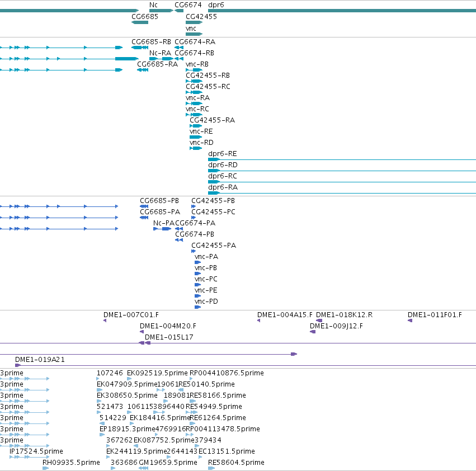Viewport: 476px width, 471px height.
Task: Click the vnc-RA transcript label
Action: tap(197, 98)
